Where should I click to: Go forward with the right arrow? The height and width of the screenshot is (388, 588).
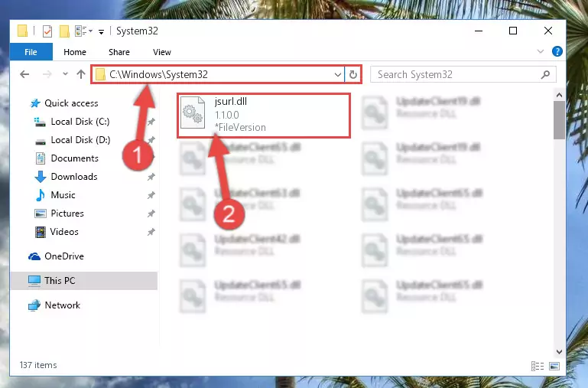[47, 74]
